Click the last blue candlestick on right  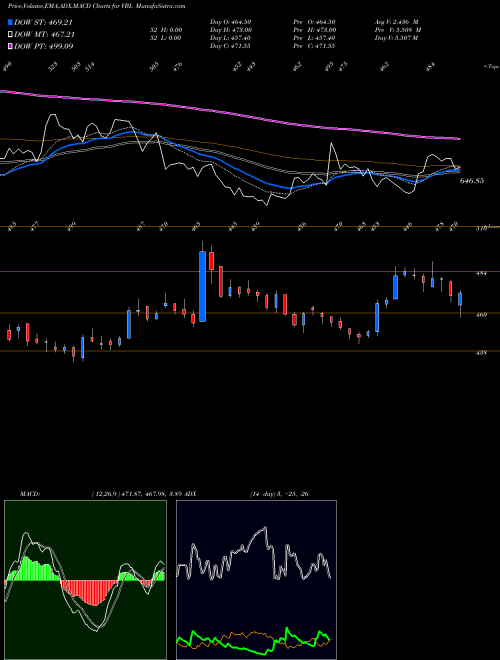click(460, 299)
